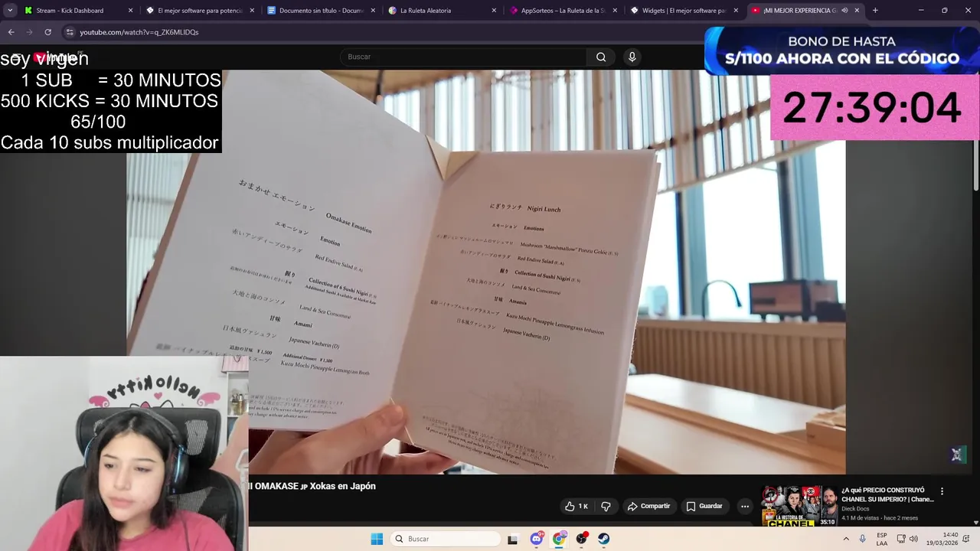Click the address bar URL
The width and height of the screenshot is (980, 551).
coord(139,32)
